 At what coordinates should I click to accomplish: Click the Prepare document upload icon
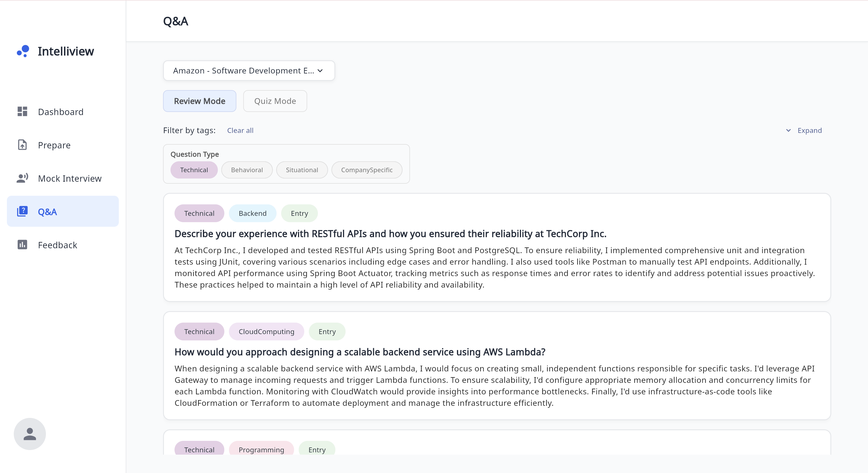pos(22,145)
